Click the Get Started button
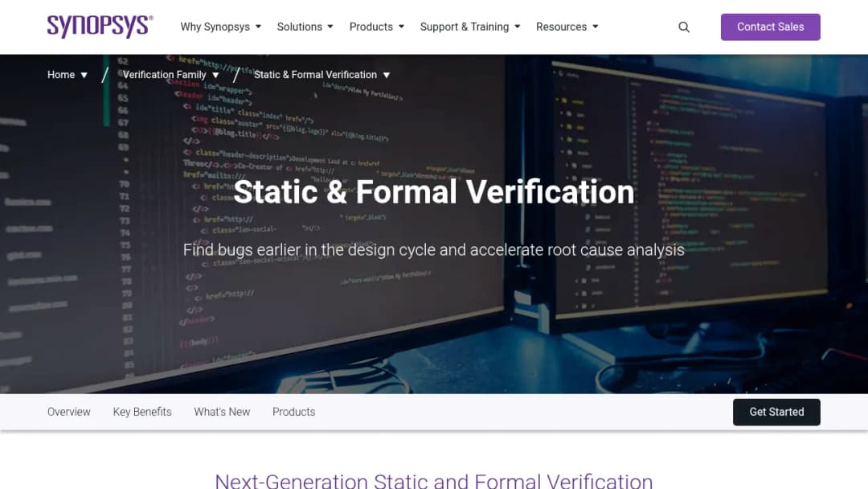The height and width of the screenshot is (489, 868). [x=776, y=412]
